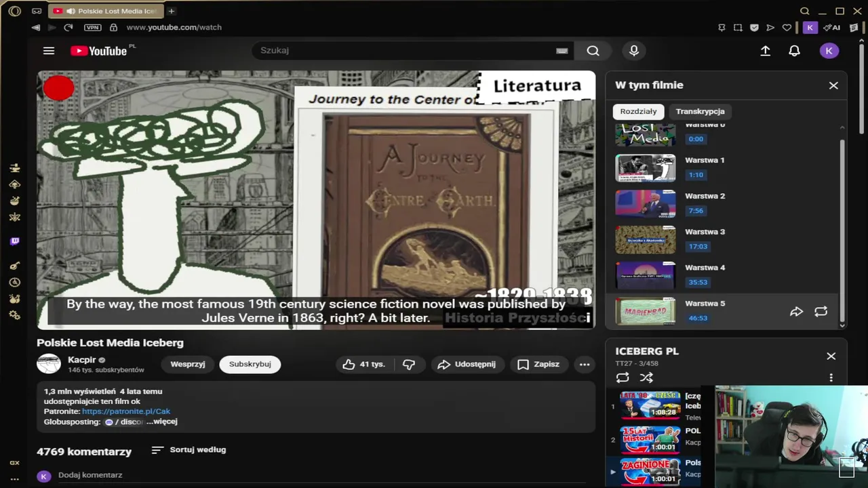Image resolution: width=868 pixels, height=488 pixels.
Task: Open Twitch in Opera sidebar
Action: point(15,241)
